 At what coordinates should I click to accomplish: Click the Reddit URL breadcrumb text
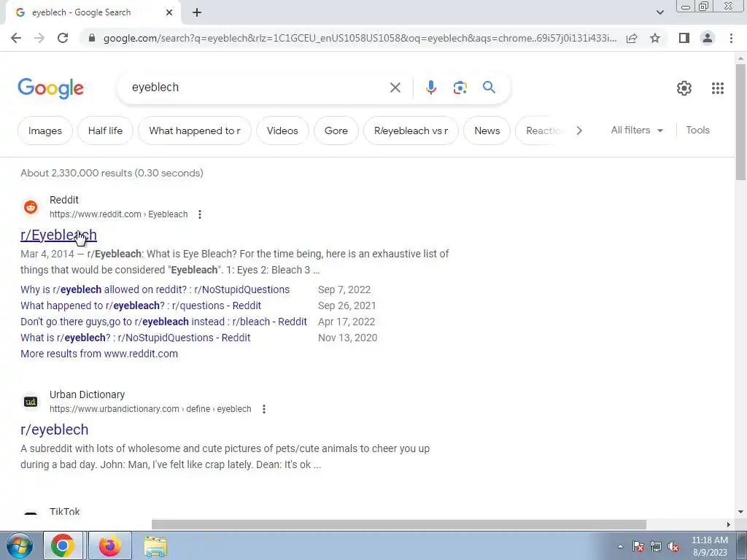point(119,214)
